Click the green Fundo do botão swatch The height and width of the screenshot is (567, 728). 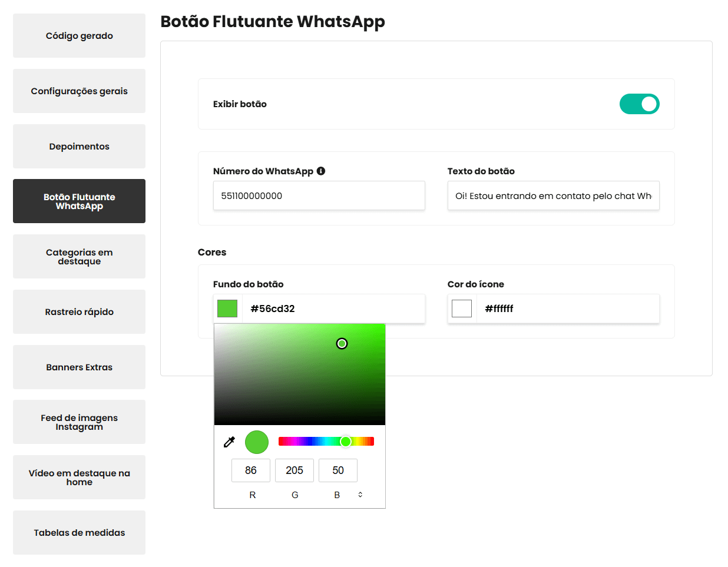click(227, 309)
